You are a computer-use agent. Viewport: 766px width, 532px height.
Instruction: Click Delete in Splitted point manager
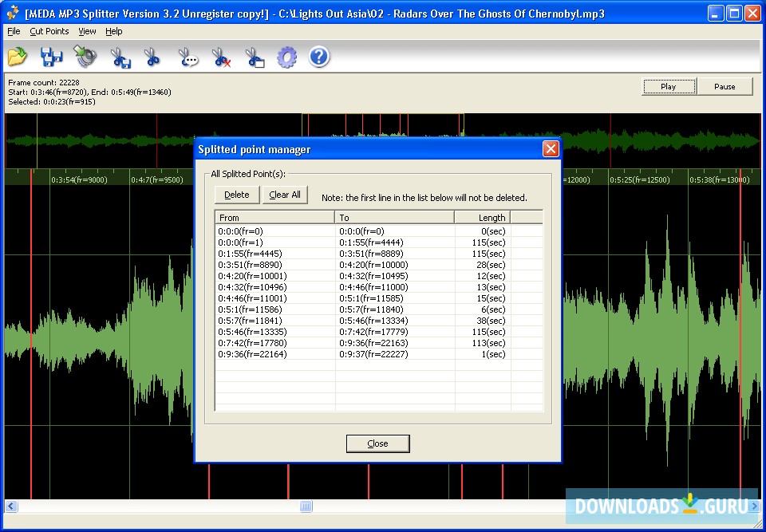pyautogui.click(x=237, y=195)
